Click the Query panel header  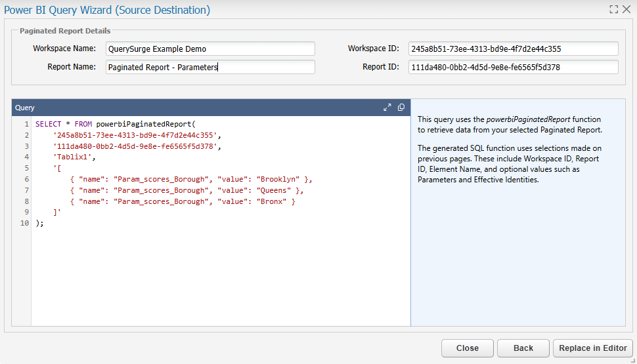click(211, 108)
